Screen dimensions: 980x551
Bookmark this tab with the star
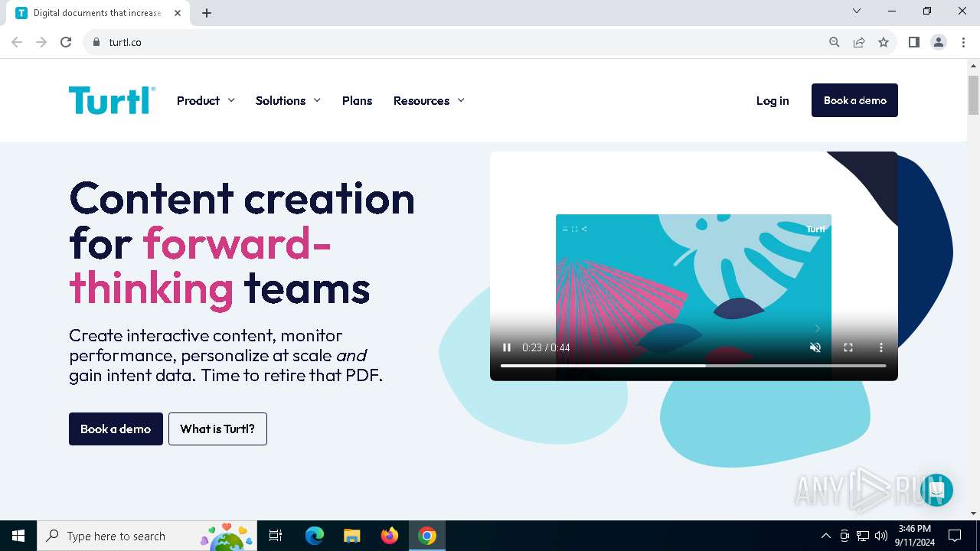click(x=884, y=42)
